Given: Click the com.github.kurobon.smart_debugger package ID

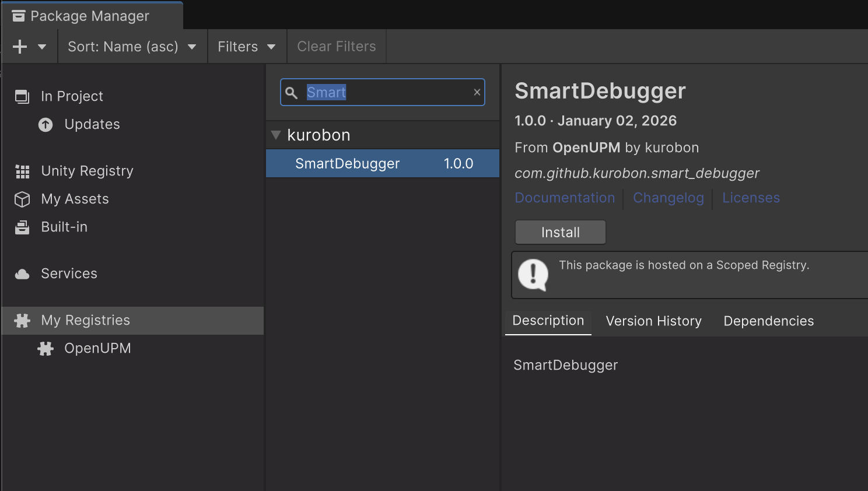Looking at the screenshot, I should click(637, 173).
